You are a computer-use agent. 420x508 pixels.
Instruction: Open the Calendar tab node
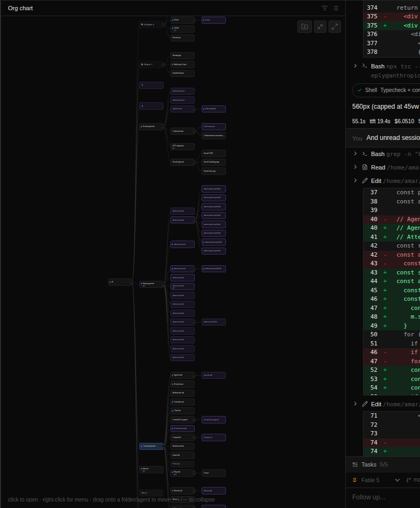tap(182, 402)
